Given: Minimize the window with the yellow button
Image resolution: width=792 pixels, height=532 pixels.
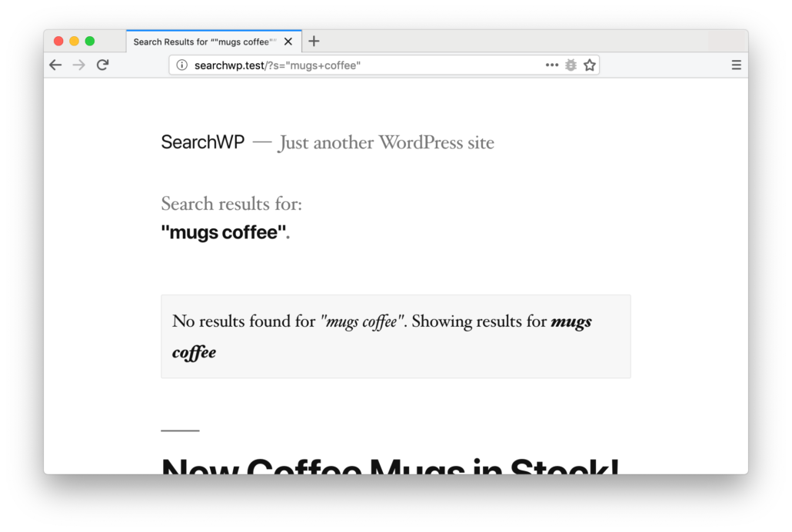Looking at the screenshot, I should pyautogui.click(x=74, y=40).
